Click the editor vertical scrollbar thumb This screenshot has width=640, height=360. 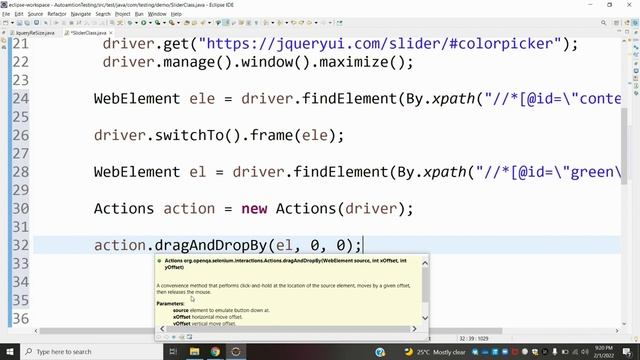point(624,146)
